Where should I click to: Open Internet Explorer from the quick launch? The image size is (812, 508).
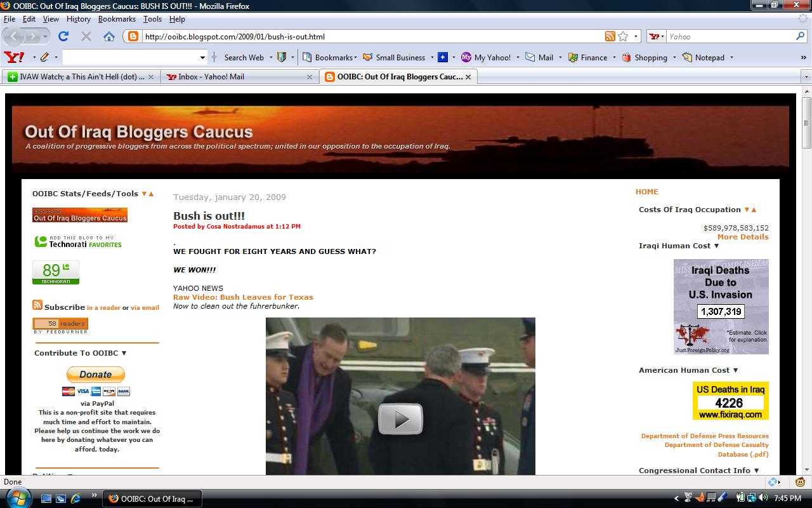tap(75, 498)
